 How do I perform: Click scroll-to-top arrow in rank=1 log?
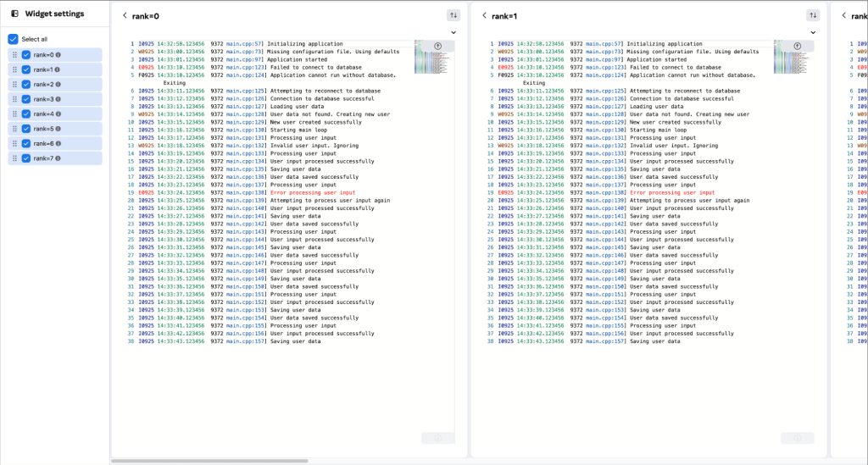(x=798, y=47)
